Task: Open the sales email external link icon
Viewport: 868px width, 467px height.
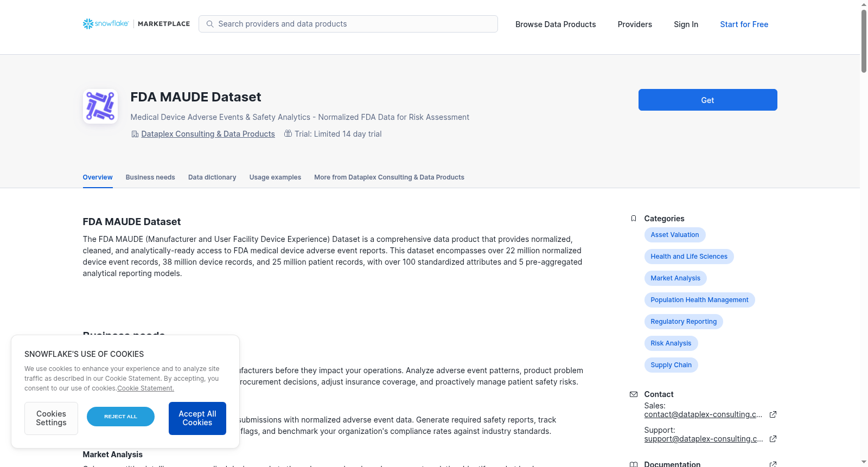Action: coord(773,414)
